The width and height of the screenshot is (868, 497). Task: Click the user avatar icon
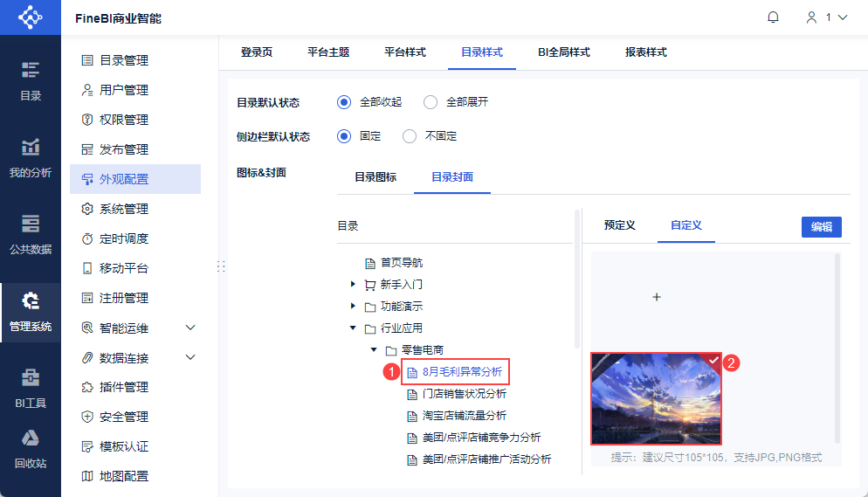tap(811, 17)
